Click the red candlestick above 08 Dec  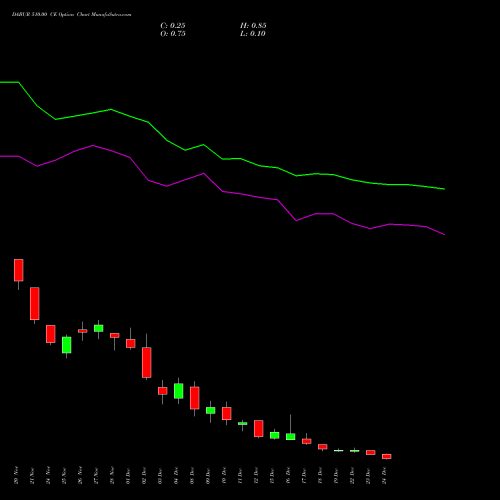pyautogui.click(x=195, y=398)
